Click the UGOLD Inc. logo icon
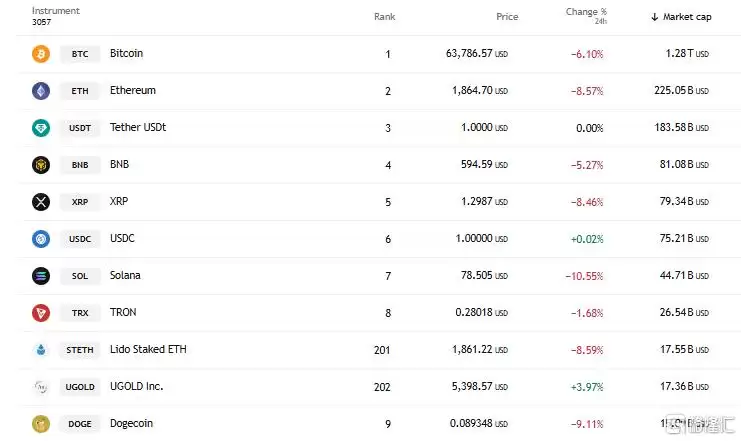This screenshot has height=441, width=741. tap(41, 387)
